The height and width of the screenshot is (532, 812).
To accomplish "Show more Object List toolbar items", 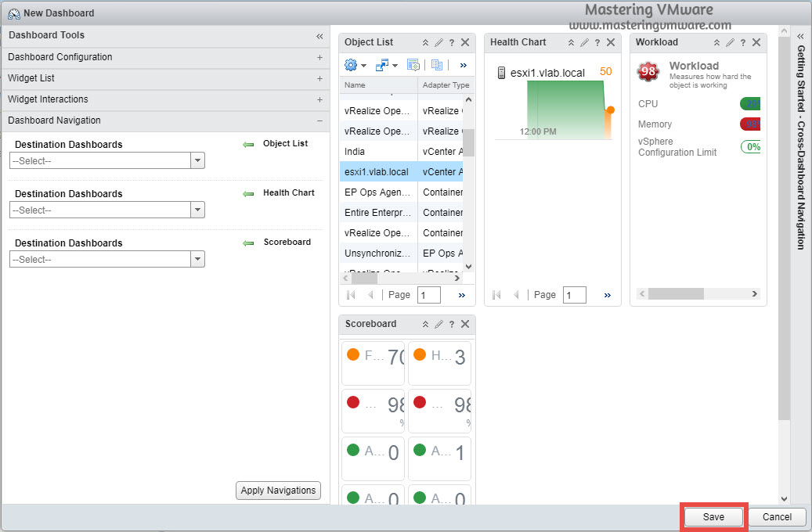I will coord(463,65).
